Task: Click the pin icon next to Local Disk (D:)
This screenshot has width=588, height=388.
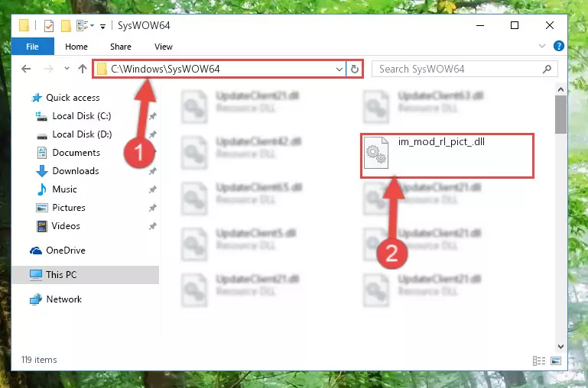Action: [152, 134]
